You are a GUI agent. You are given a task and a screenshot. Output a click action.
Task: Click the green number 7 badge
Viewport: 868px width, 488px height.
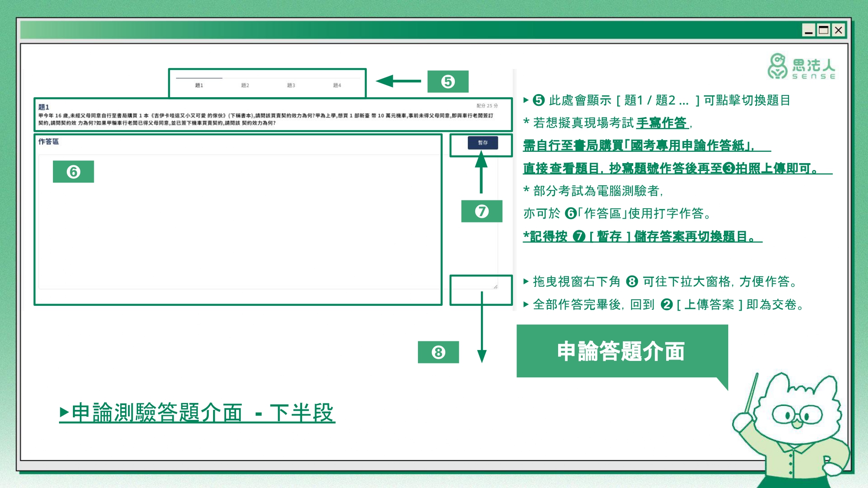click(481, 211)
